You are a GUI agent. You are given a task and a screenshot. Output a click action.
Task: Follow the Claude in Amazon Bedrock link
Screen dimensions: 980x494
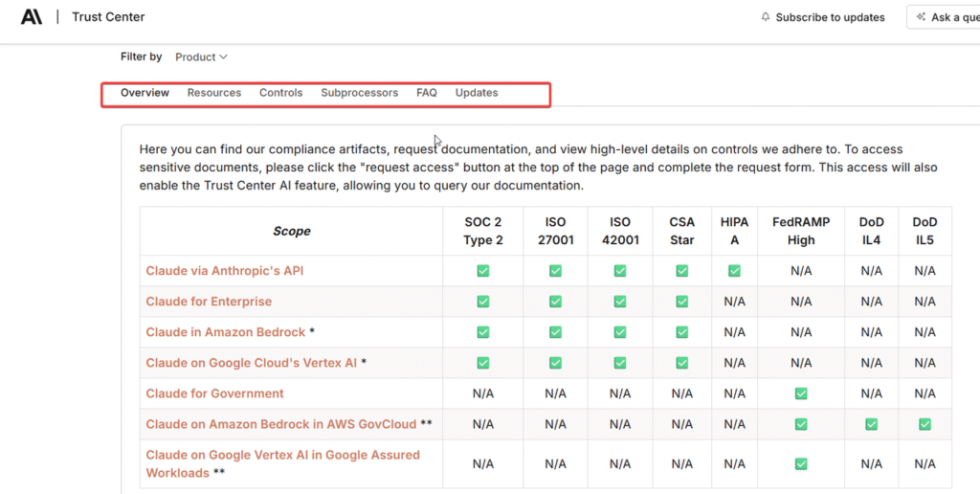coord(225,332)
